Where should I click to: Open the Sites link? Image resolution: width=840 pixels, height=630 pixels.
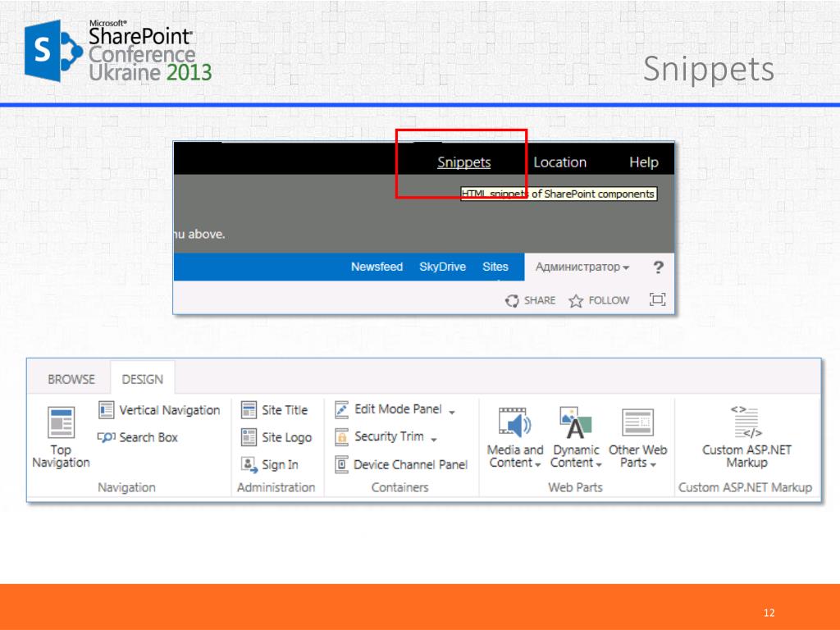495,267
